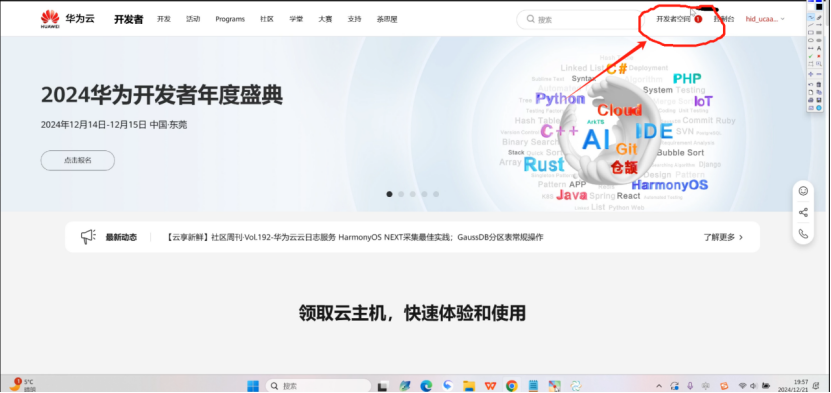Image resolution: width=831 pixels, height=393 pixels.
Task: Open the 茶思屋 menu
Action: click(387, 19)
